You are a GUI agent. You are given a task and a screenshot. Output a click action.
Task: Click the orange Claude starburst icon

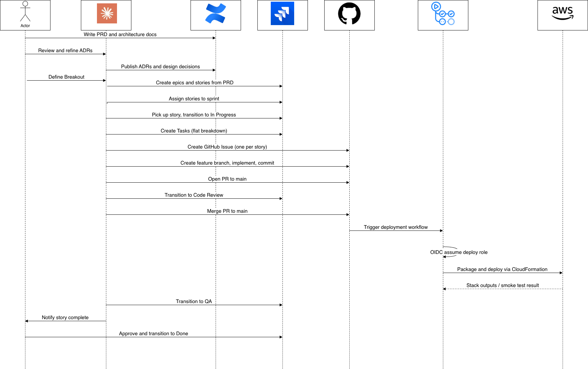coord(107,13)
